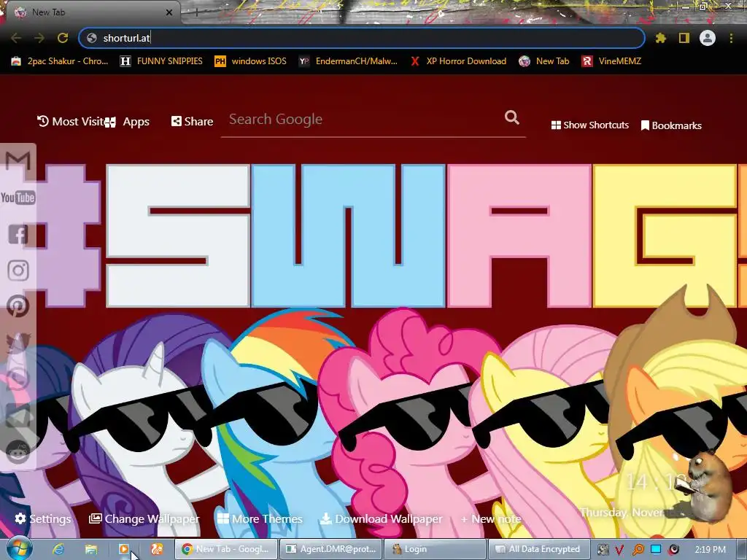Open the Windows Start menu

pos(20,548)
